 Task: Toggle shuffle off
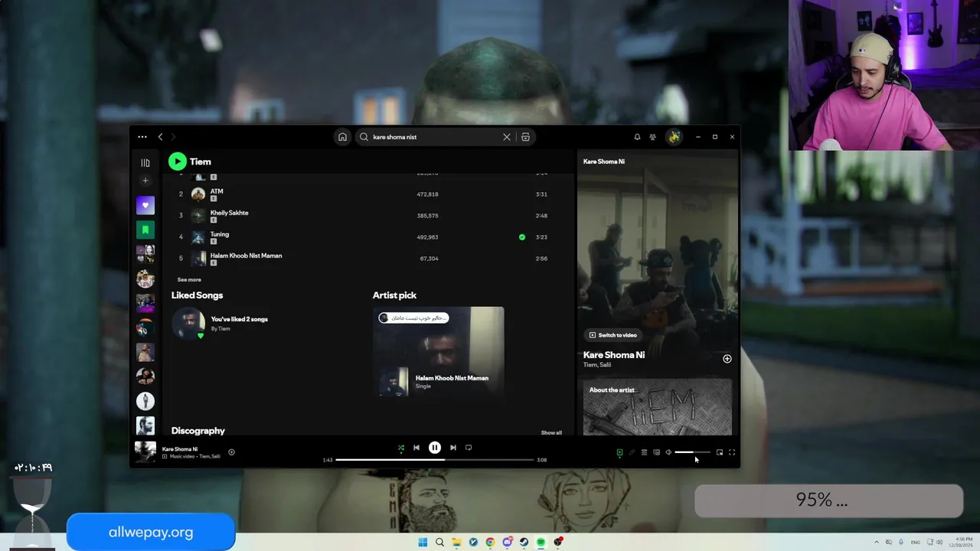tap(400, 448)
